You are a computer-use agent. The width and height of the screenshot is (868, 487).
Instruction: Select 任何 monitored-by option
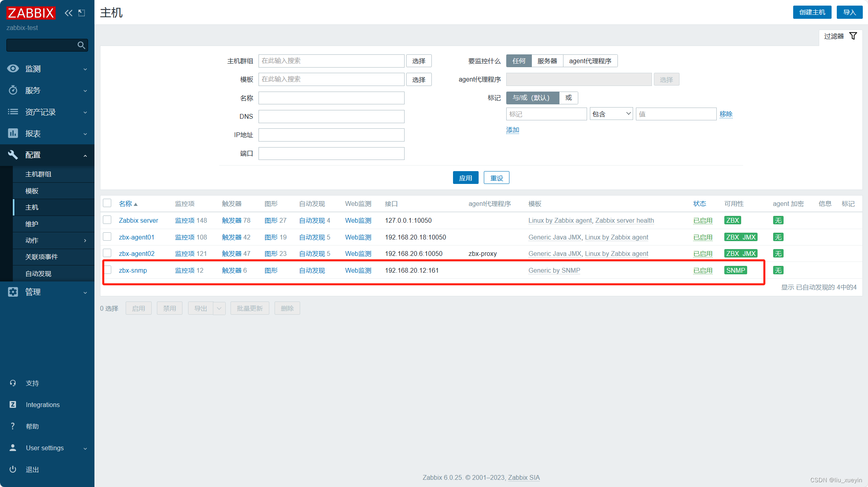point(519,61)
